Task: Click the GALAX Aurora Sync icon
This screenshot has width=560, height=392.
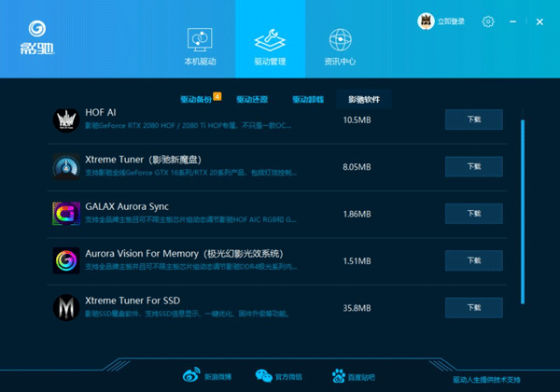Action: [x=66, y=214]
